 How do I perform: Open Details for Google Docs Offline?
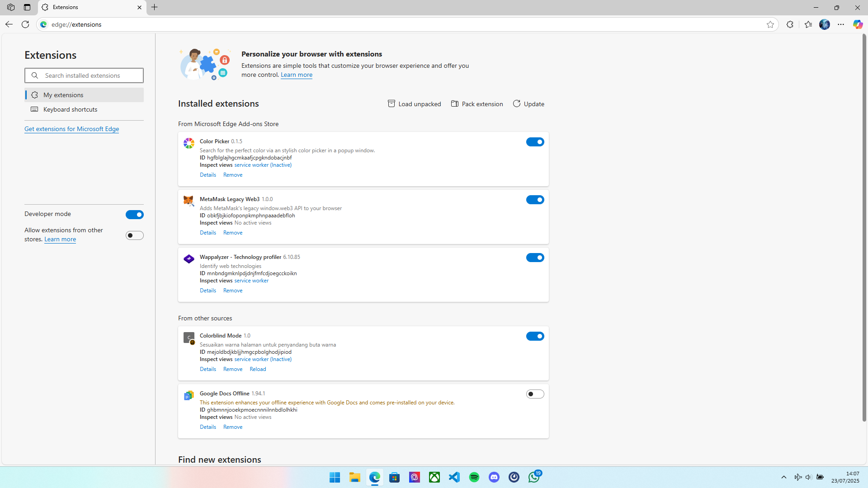(208, 427)
